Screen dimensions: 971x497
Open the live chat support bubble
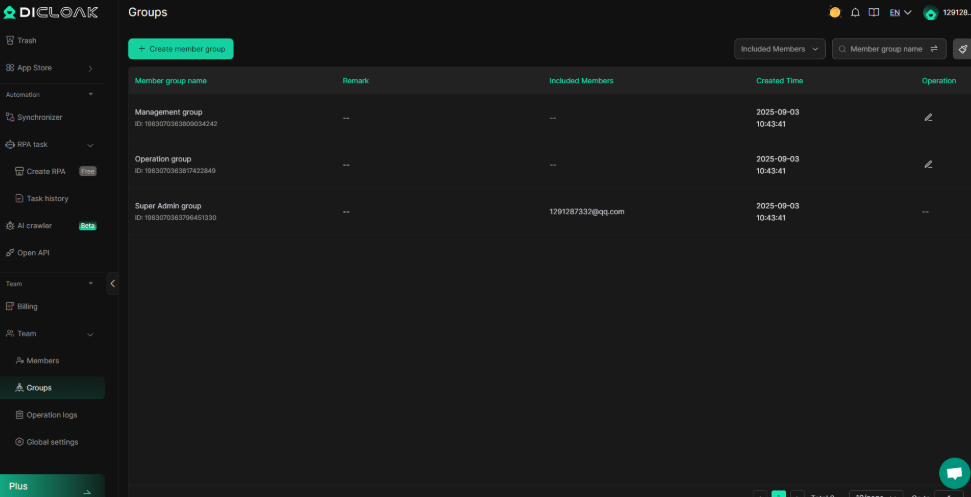coord(954,473)
